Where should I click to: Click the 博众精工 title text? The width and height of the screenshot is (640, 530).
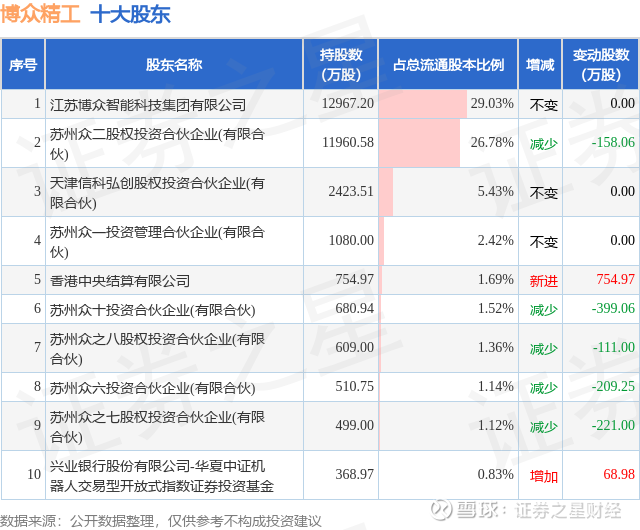pyautogui.click(x=40, y=14)
